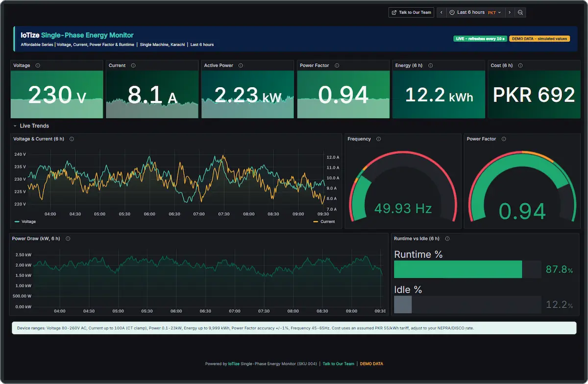Click the Power Draw chart info icon
This screenshot has width=588, height=384.
point(68,239)
